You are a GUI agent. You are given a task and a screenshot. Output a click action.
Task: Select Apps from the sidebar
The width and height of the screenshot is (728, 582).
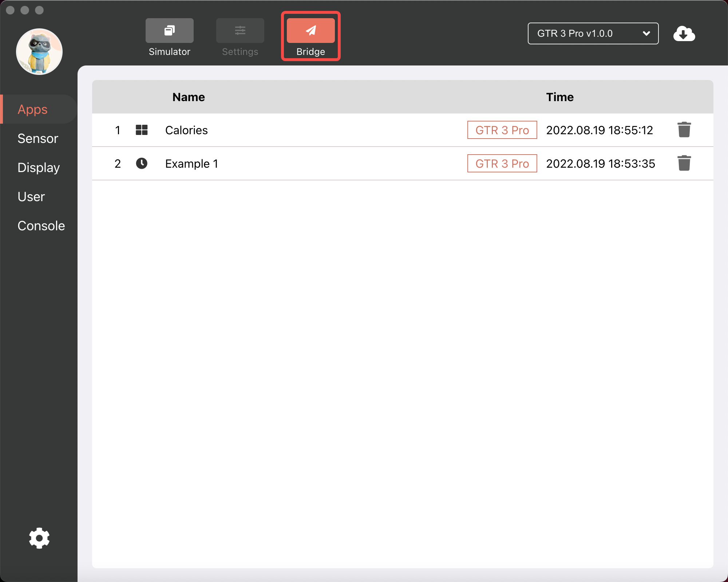click(x=33, y=109)
